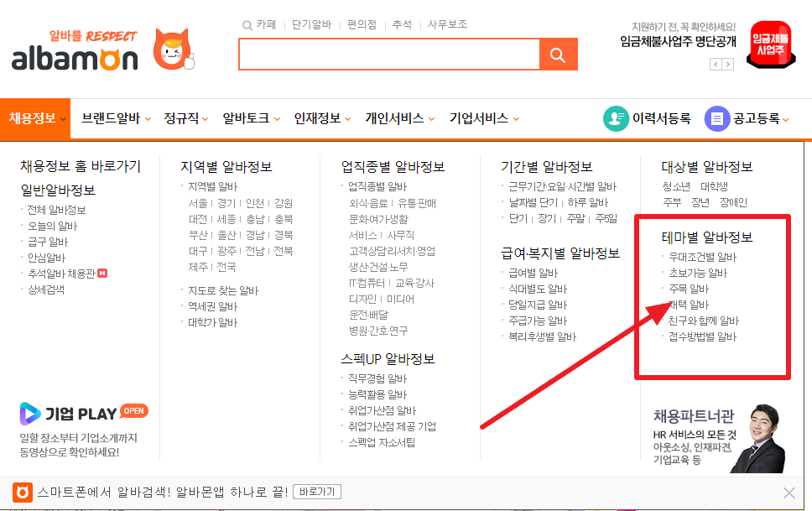This screenshot has width=812, height=511.
Task: Open 당일지급 알바 link
Action: tap(538, 305)
